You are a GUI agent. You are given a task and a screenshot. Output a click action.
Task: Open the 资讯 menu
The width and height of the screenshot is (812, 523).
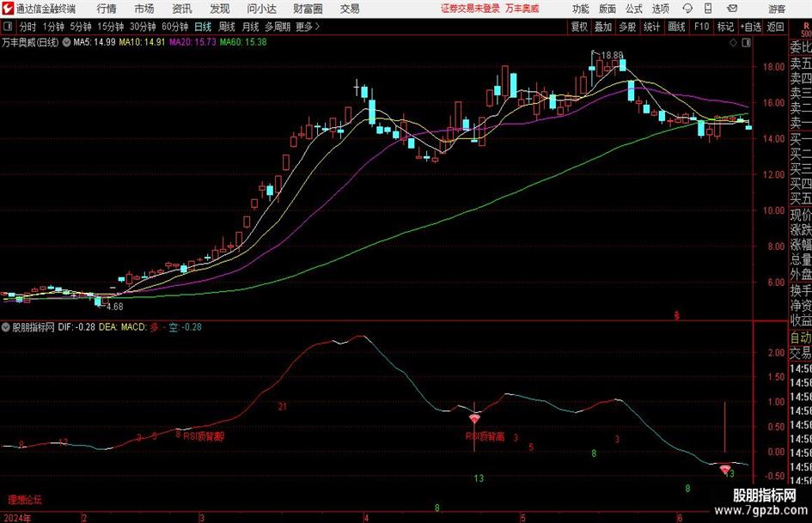tap(182, 9)
